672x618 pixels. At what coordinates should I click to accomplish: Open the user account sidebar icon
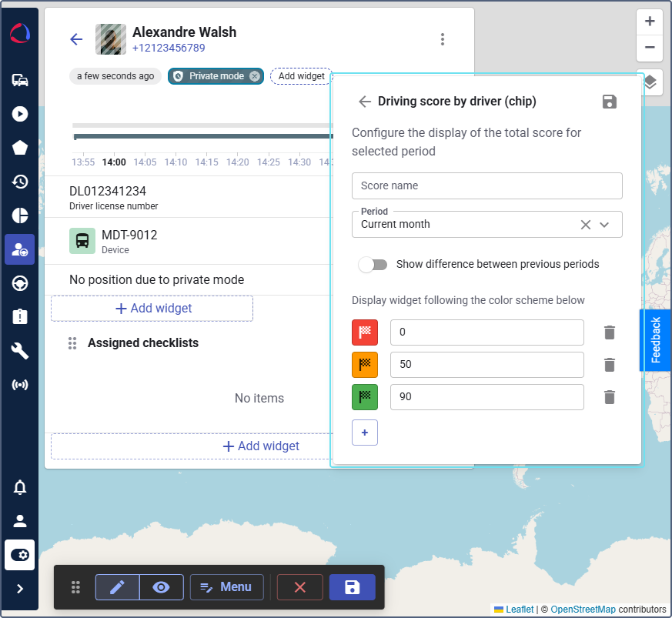(x=20, y=521)
